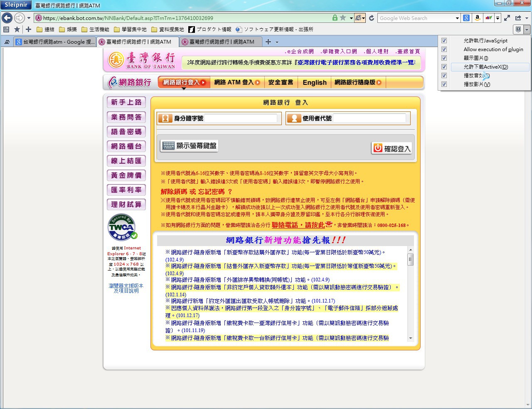Reload the page with refresh icon
This screenshot has width=532, height=409.
pyautogui.click(x=371, y=18)
